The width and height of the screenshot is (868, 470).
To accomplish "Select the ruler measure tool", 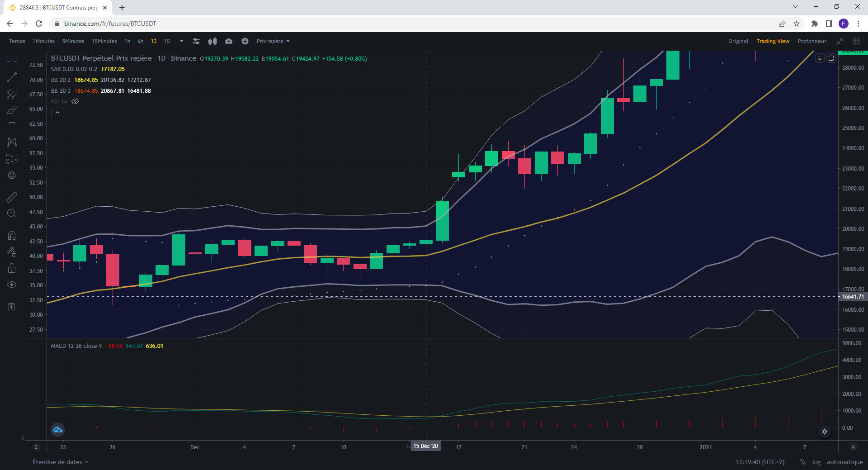I will pyautogui.click(x=12, y=197).
